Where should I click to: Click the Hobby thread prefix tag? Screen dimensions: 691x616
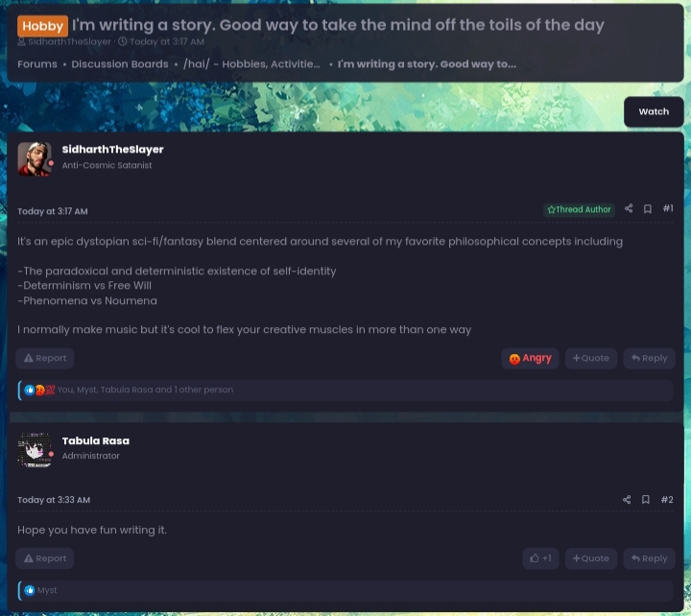click(x=43, y=26)
